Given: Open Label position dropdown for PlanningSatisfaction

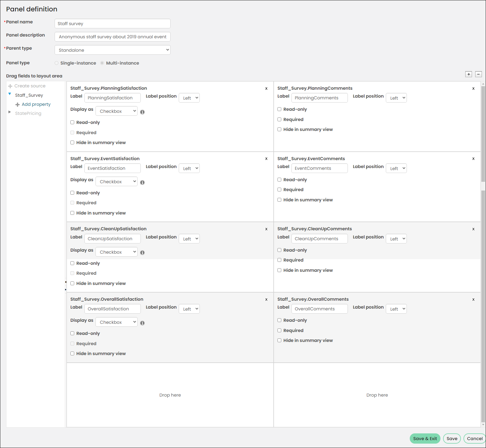Looking at the screenshot, I should 189,98.
